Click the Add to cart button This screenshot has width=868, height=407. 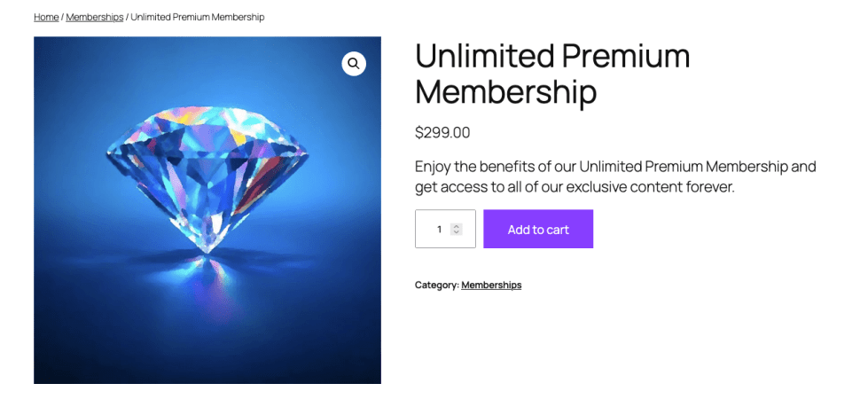pyautogui.click(x=538, y=230)
